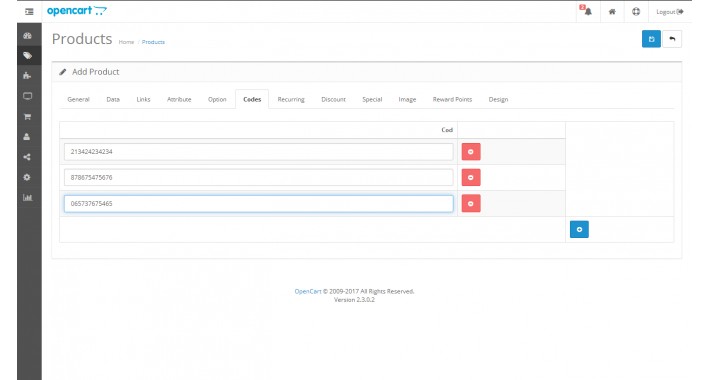Open the Design monitor icon in the sidebar
Screen dimensions: 710x380
coord(28,96)
